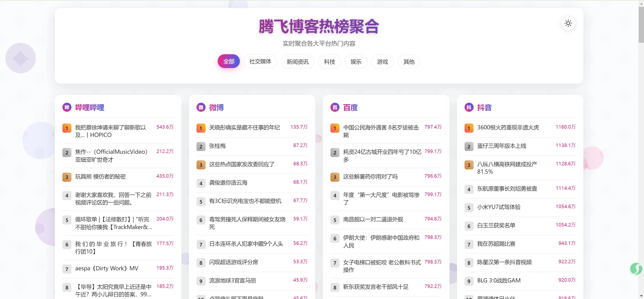Toggle the light/dark theme sun icon
Screen dimensions: 644x299
click(x=568, y=23)
